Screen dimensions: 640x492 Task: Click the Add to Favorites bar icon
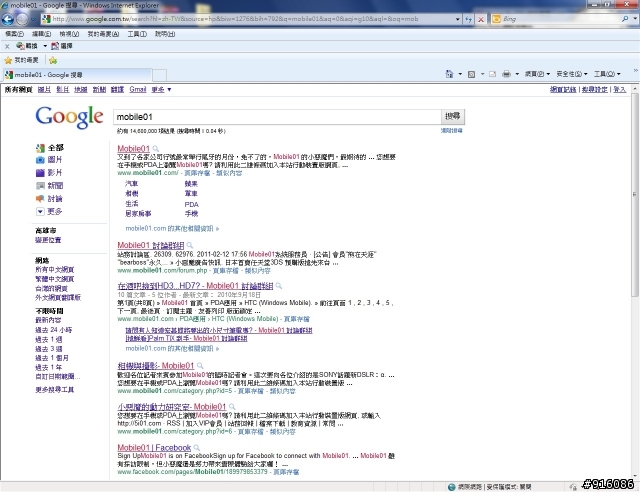53,60
